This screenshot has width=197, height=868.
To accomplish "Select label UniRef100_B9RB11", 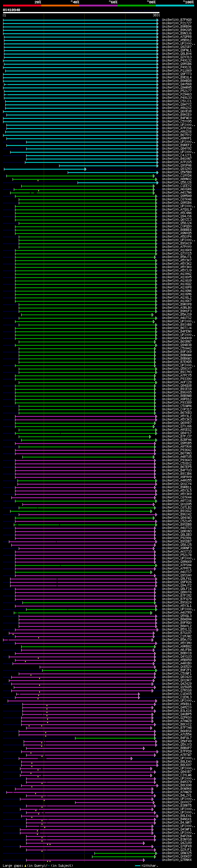I will (x=176, y=487).
